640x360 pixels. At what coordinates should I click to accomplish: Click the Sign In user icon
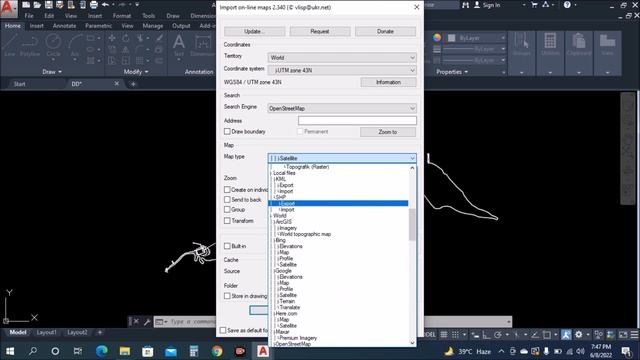pyautogui.click(x=476, y=5)
